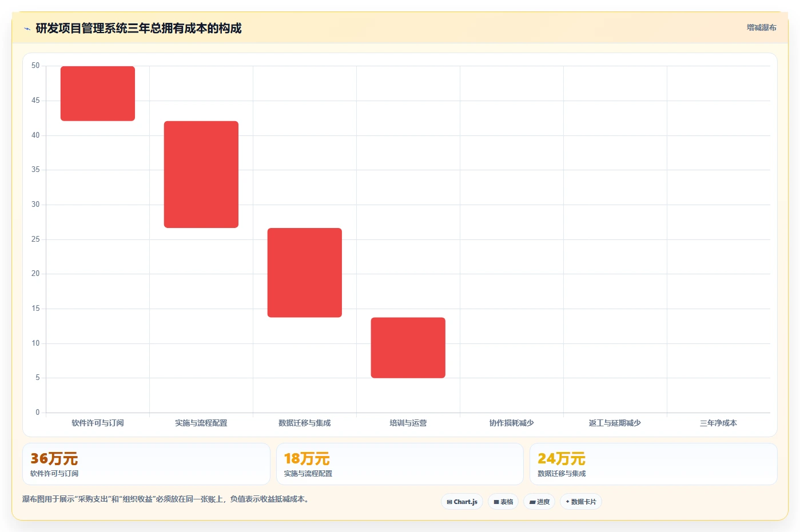Viewport: 800px width, 532px height.
Task: Click x-axis label 协作损耗减少
Action: coord(512,423)
